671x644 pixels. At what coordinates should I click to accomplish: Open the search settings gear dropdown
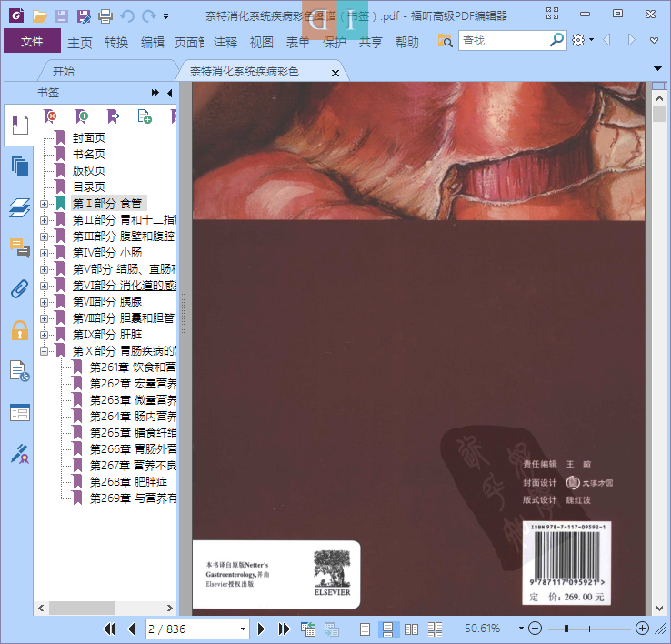click(583, 40)
